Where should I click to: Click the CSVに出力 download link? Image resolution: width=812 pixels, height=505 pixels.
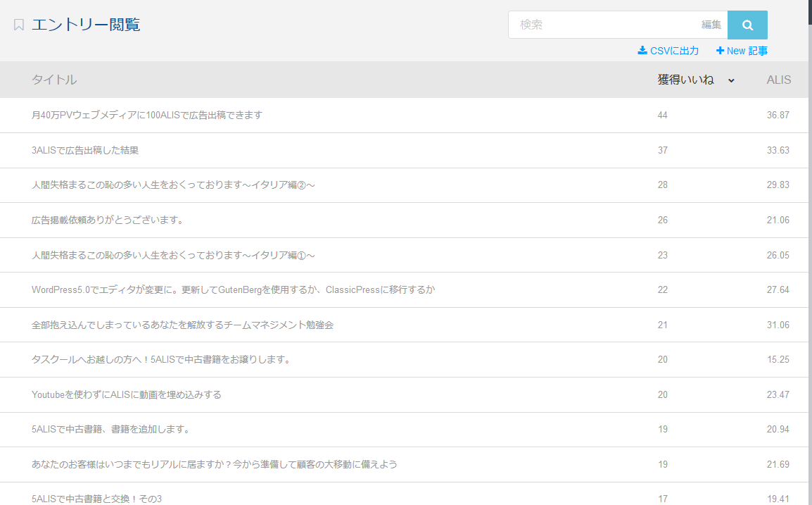point(668,51)
